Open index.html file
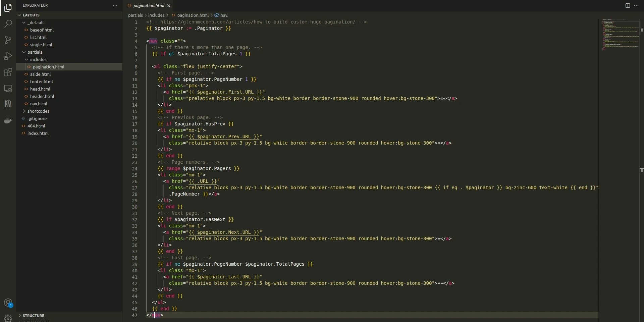The height and width of the screenshot is (322, 644). coord(69,133)
